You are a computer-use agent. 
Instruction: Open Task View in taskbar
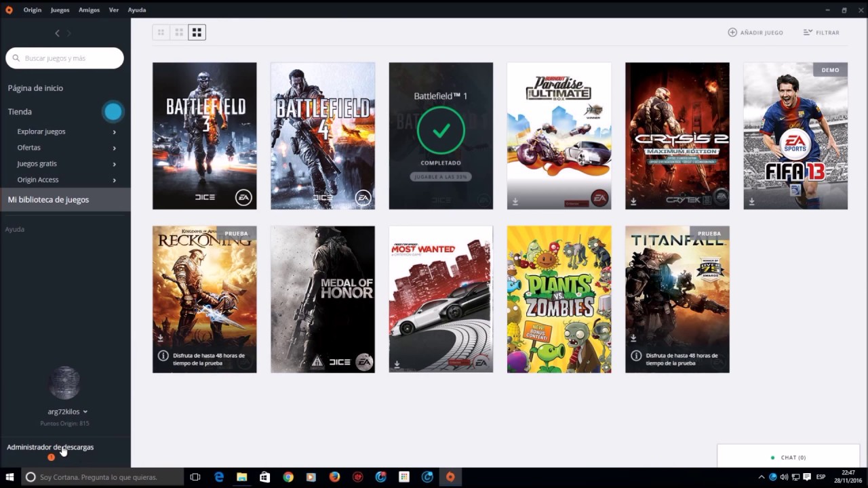click(x=195, y=477)
